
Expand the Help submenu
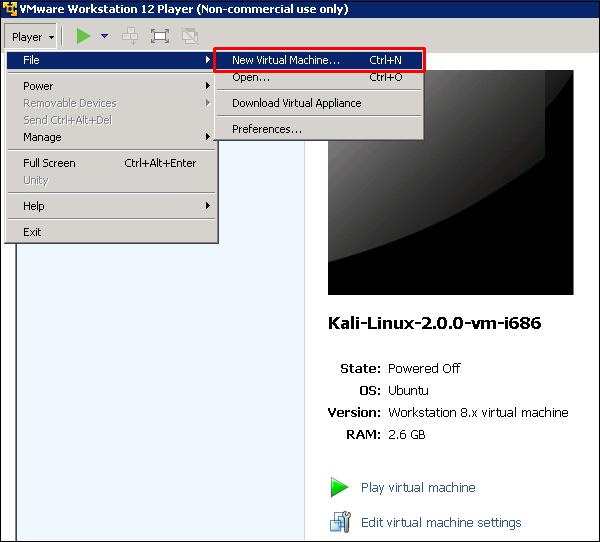pyautogui.click(x=111, y=206)
